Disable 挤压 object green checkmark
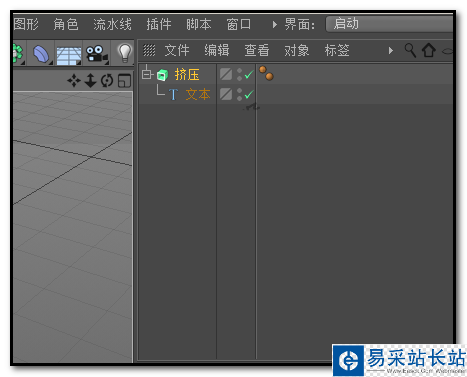 249,74
